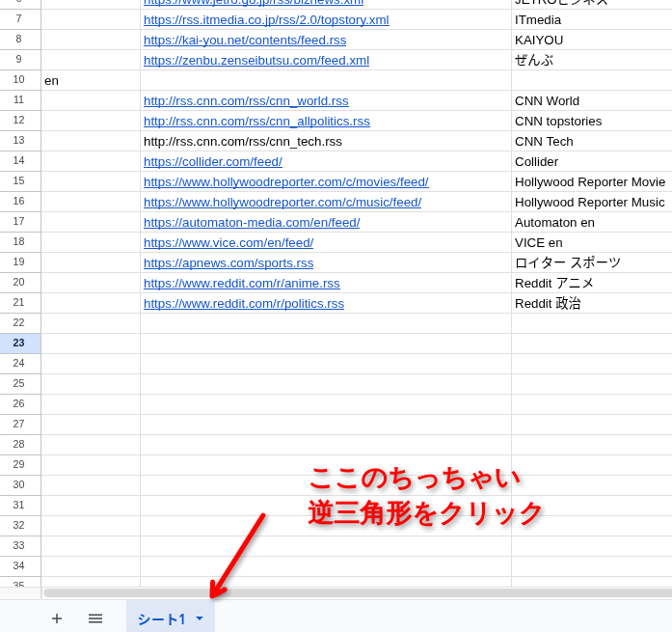This screenshot has width=672, height=632.
Task: Select row 10 header
Action: coord(19,80)
